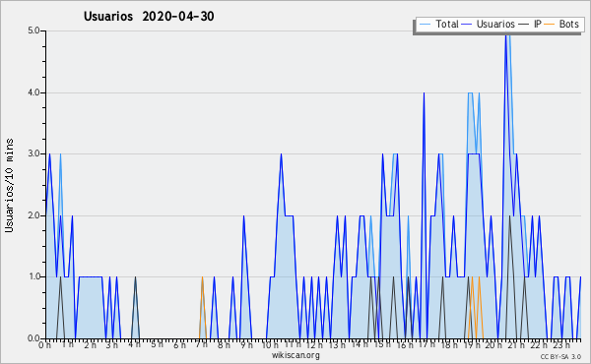591x364 pixels.
Task: Select the 'Bots' legend entry
Action: [568, 24]
